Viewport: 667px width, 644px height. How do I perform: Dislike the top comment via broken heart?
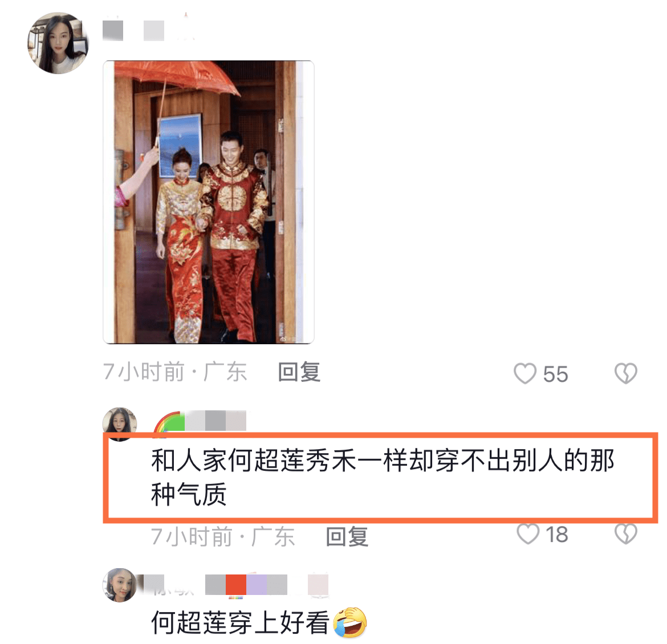pos(626,373)
